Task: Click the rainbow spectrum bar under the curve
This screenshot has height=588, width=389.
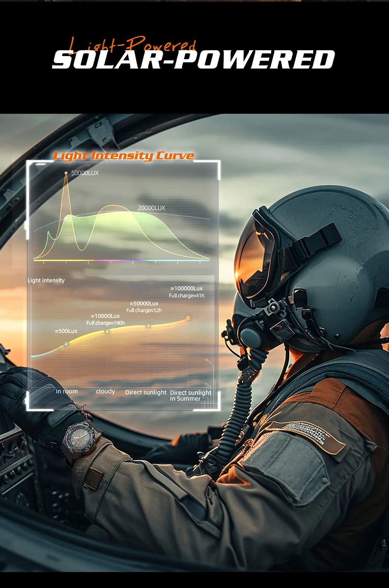Action: tap(121, 260)
